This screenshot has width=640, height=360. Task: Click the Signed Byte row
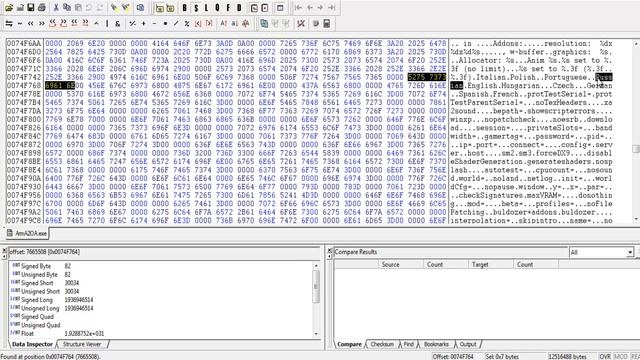pos(161,266)
